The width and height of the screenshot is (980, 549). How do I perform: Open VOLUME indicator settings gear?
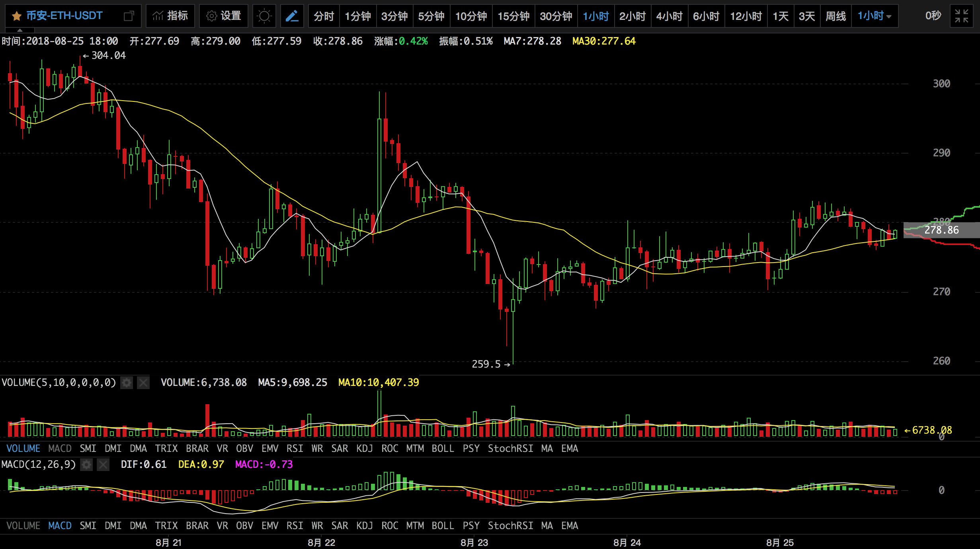coord(127,383)
